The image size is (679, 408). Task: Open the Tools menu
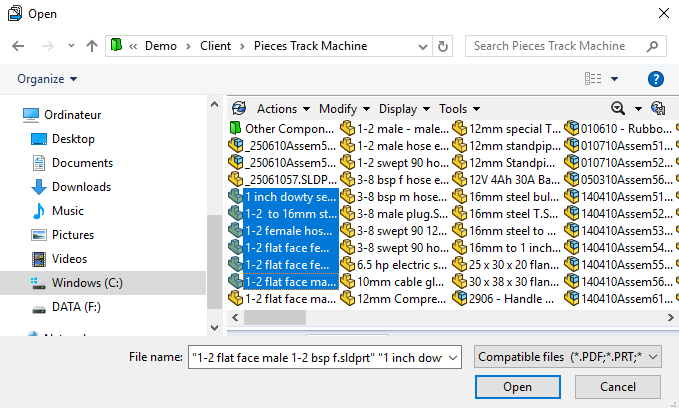click(x=458, y=109)
